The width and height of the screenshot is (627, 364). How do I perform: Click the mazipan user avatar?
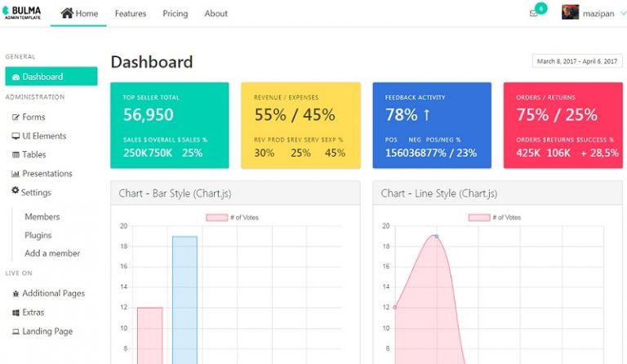571,13
